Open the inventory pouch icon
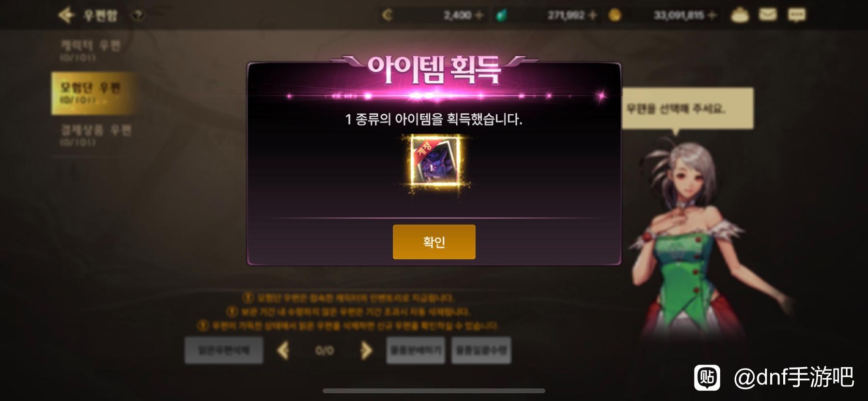This screenshot has width=868, height=401. pos(739,15)
